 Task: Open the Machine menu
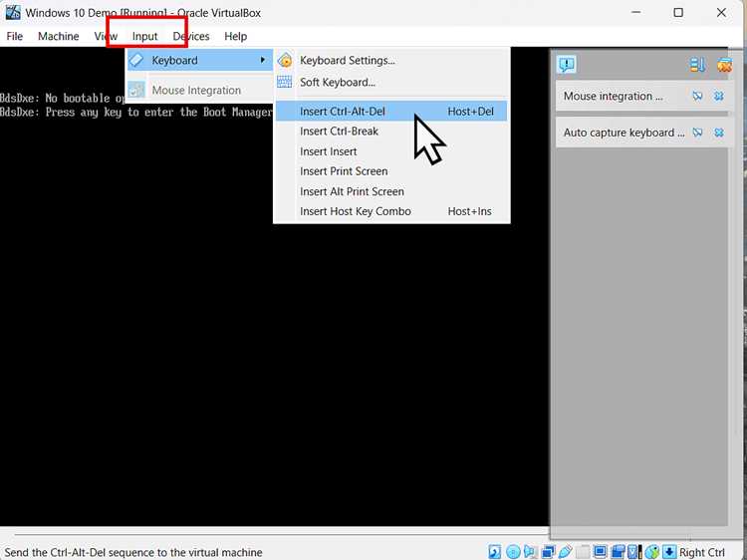(x=58, y=36)
